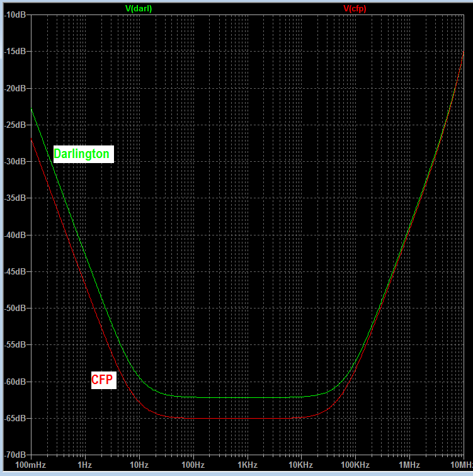The height and width of the screenshot is (476, 473).
Task: Click the V(darl) trace label
Action: [139, 9]
